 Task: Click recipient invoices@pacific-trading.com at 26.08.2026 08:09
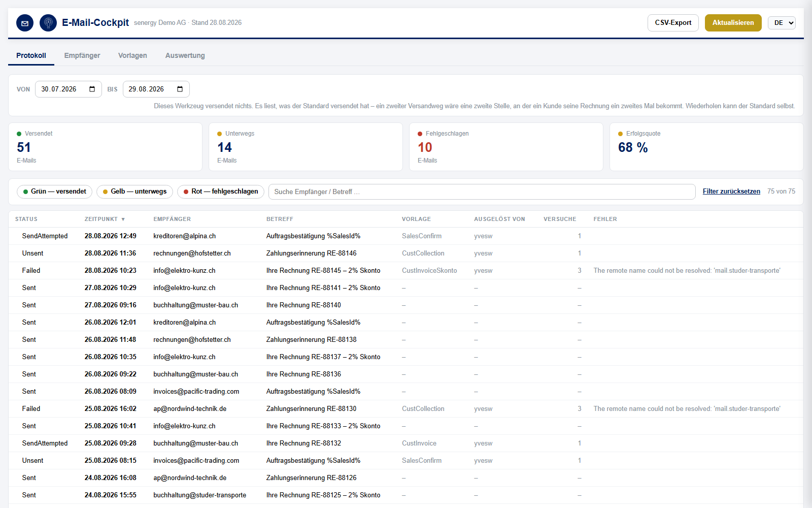pyautogui.click(x=196, y=392)
